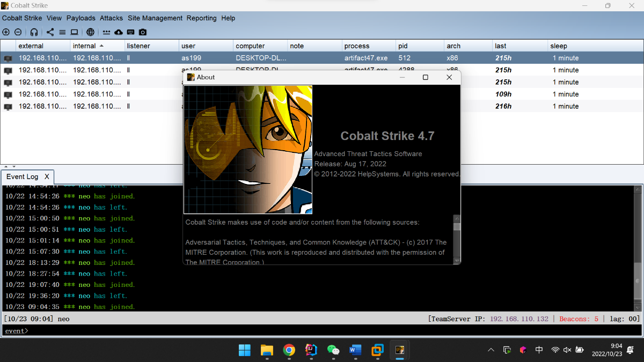Viewport: 644px width, 362px height.
Task: Click the muted volume tray icon
Action: coord(567,350)
